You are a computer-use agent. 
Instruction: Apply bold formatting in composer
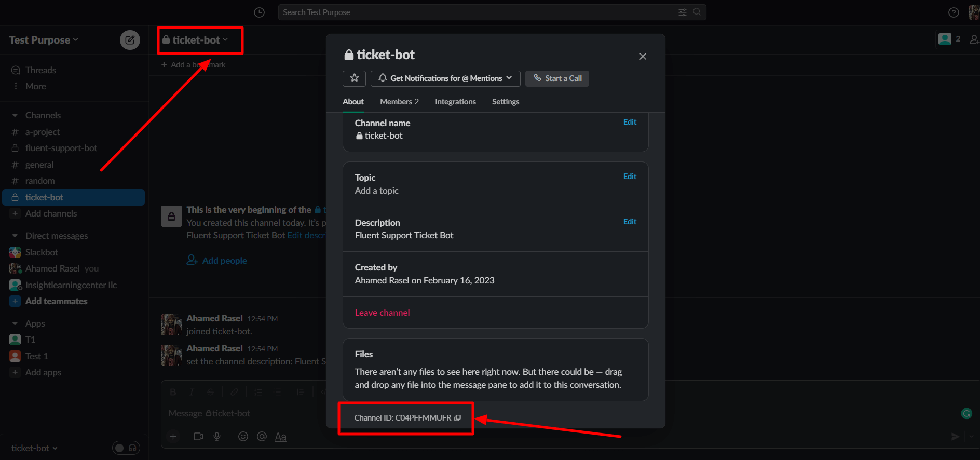pyautogui.click(x=173, y=392)
